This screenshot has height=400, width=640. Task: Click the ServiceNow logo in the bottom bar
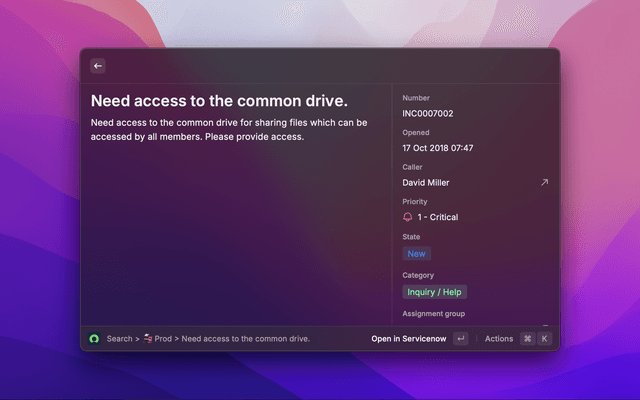pos(95,339)
